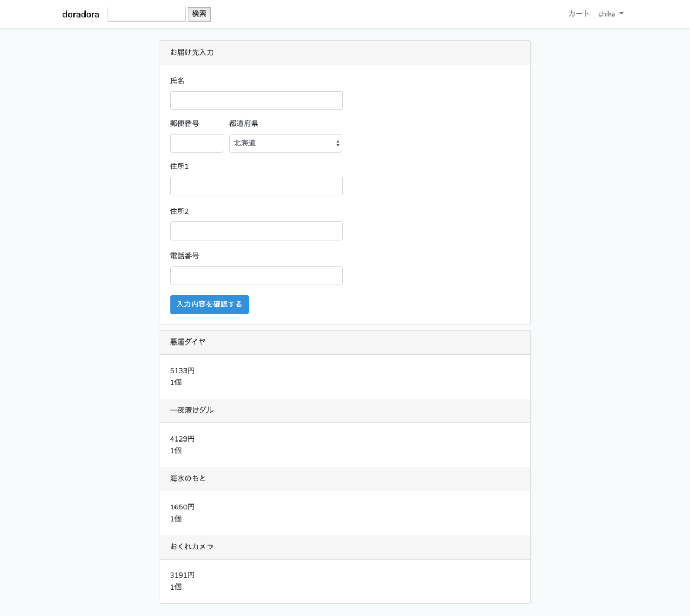The image size is (690, 616).
Task: Open the 都道府県 prefecture dropdown
Action: tap(285, 144)
